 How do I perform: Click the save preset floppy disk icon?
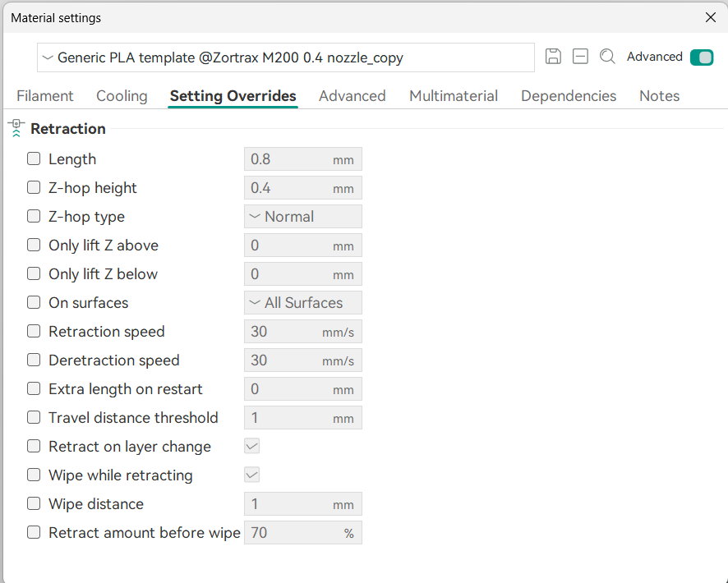(553, 57)
